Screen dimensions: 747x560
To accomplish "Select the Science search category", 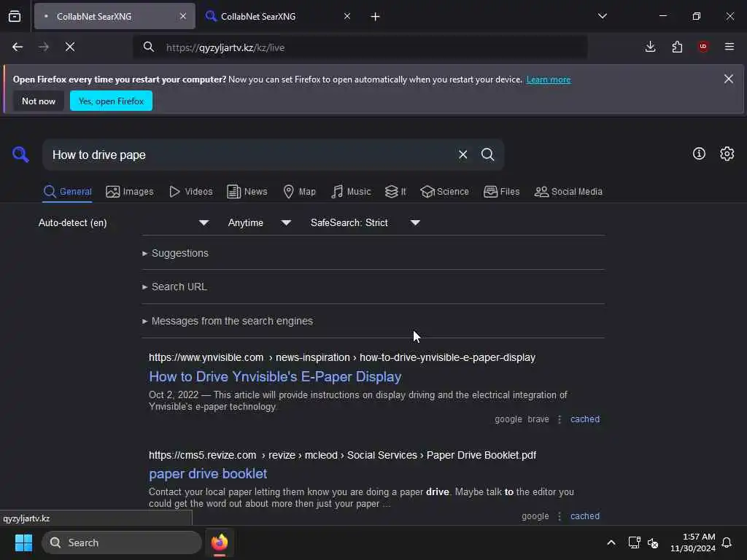I will (x=444, y=192).
